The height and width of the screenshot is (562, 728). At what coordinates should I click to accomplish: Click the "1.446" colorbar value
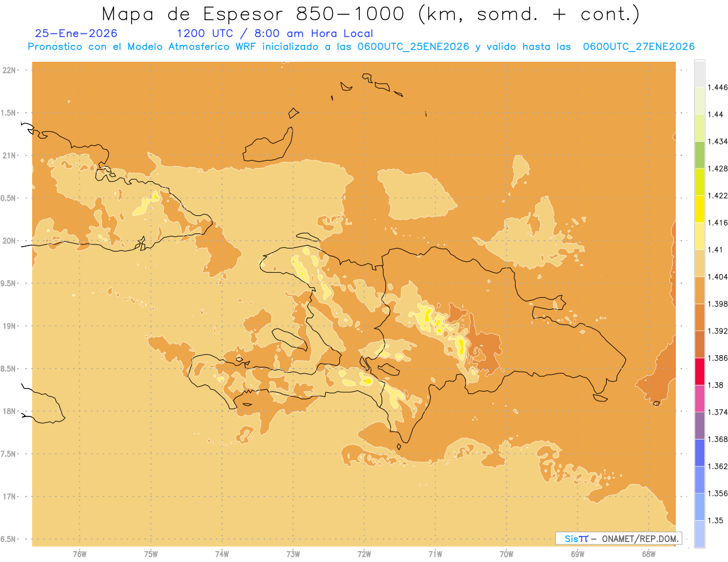pos(718,87)
